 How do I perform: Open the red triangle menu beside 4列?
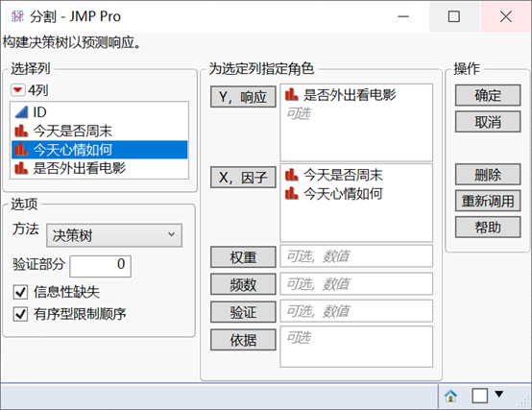pyautogui.click(x=17, y=90)
